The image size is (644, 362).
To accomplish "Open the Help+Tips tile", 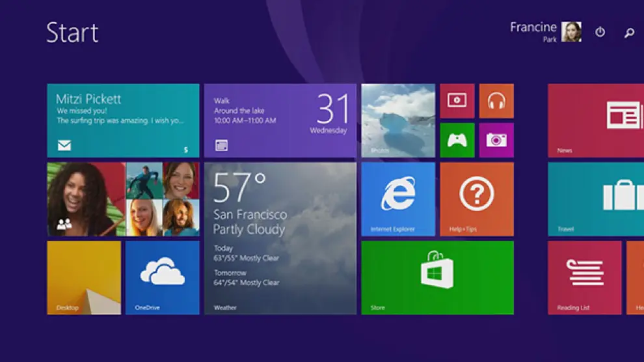I will point(476,199).
